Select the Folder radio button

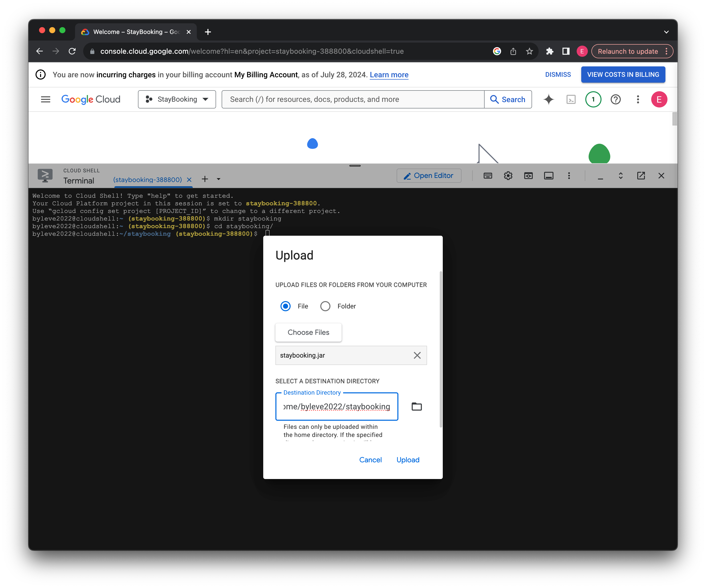click(325, 306)
